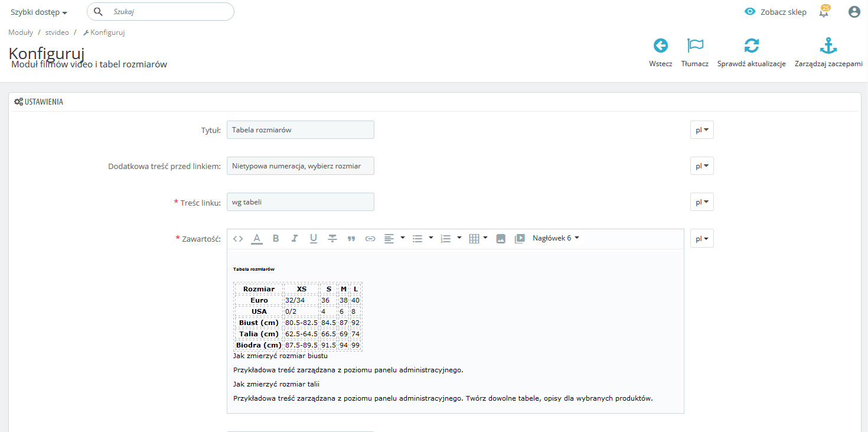Open the text color picker
Screen dimensions: 868x432
tap(257, 239)
